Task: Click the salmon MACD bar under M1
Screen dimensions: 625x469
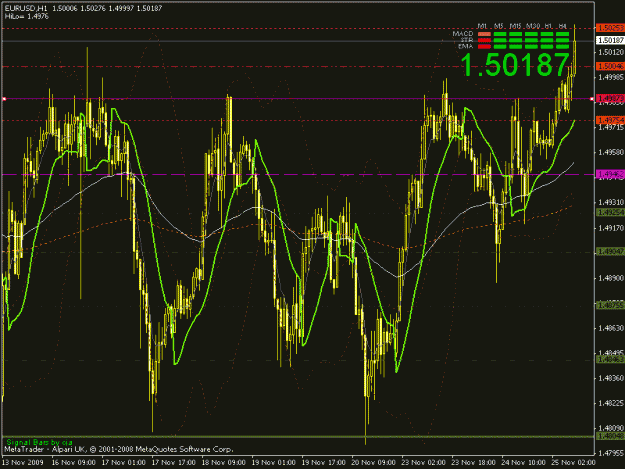Action: 484,34
